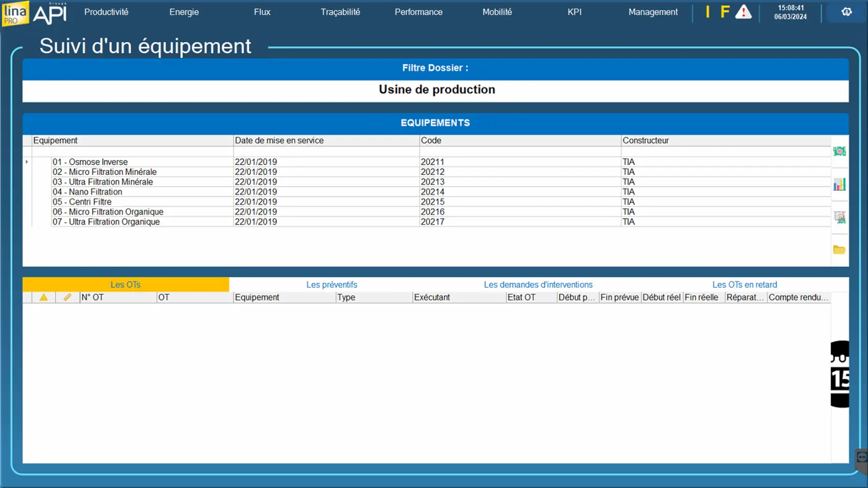The image size is (868, 488).
Task: Click the yellow F indicator in header
Action: pyautogui.click(x=725, y=12)
